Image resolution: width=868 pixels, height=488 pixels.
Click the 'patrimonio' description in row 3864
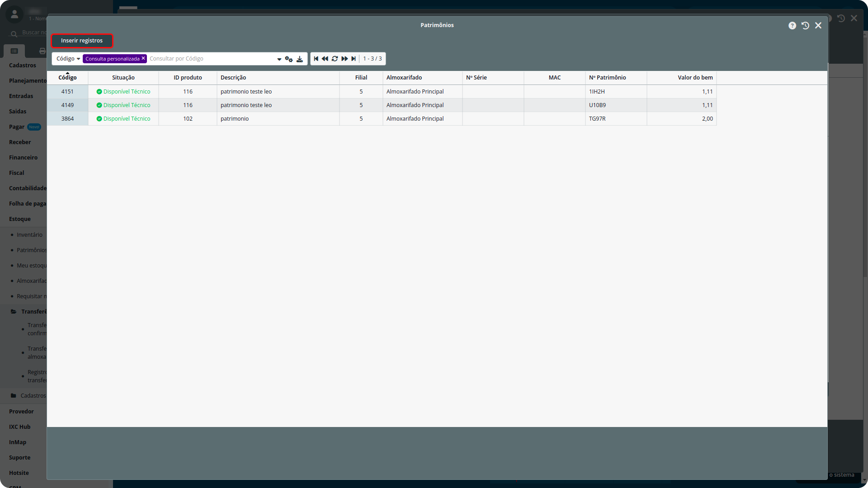click(x=235, y=119)
